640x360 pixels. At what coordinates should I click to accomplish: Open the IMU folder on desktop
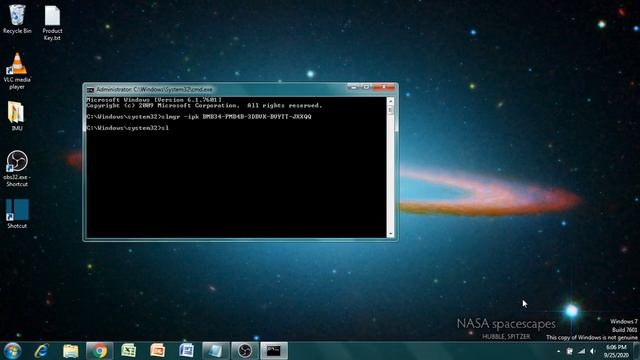17,116
